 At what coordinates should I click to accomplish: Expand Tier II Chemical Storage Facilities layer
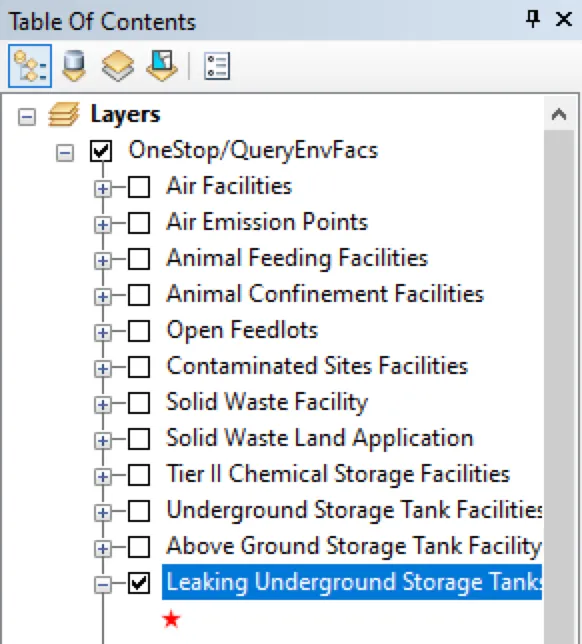[x=103, y=476]
